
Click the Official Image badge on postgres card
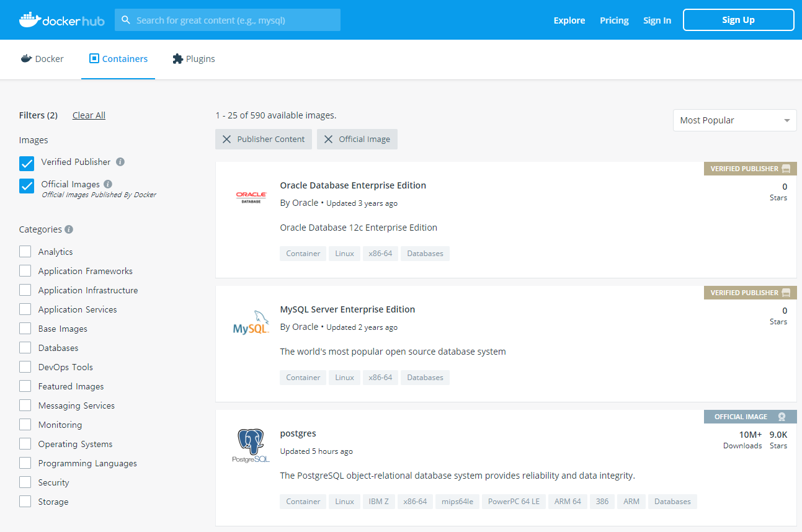(750, 417)
